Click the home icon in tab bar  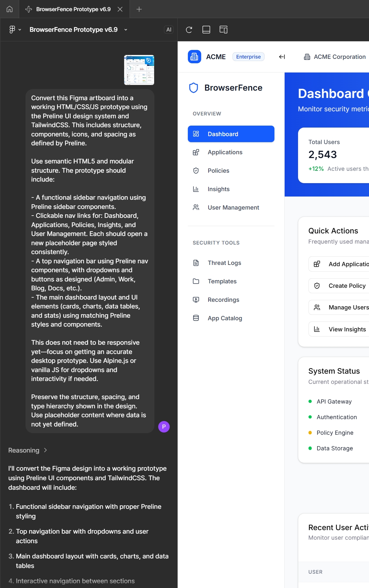[10, 9]
